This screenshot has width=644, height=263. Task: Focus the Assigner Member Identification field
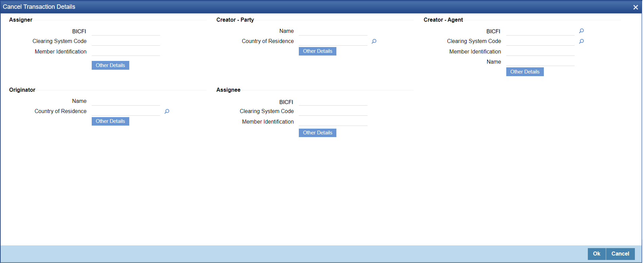tap(126, 51)
